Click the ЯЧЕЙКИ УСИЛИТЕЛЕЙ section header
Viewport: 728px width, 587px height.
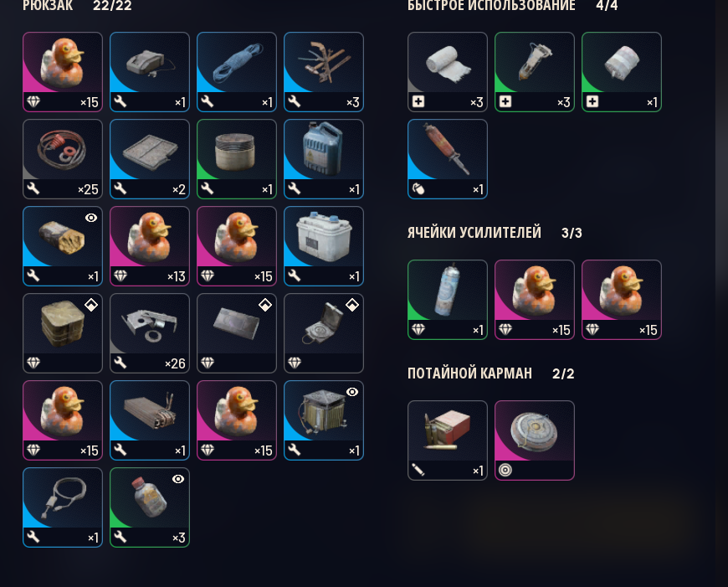click(x=474, y=233)
